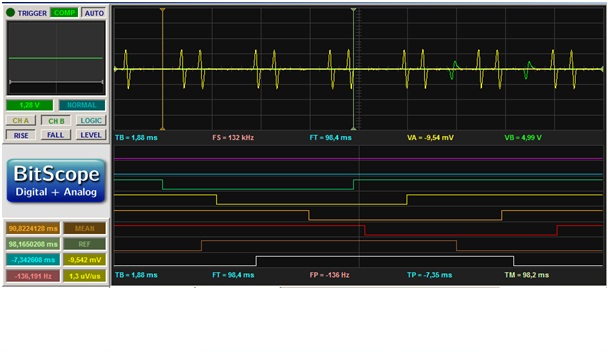Image resolution: width=614 pixels, height=360 pixels.
Task: Select CH A as trigger source
Action: tap(21, 121)
